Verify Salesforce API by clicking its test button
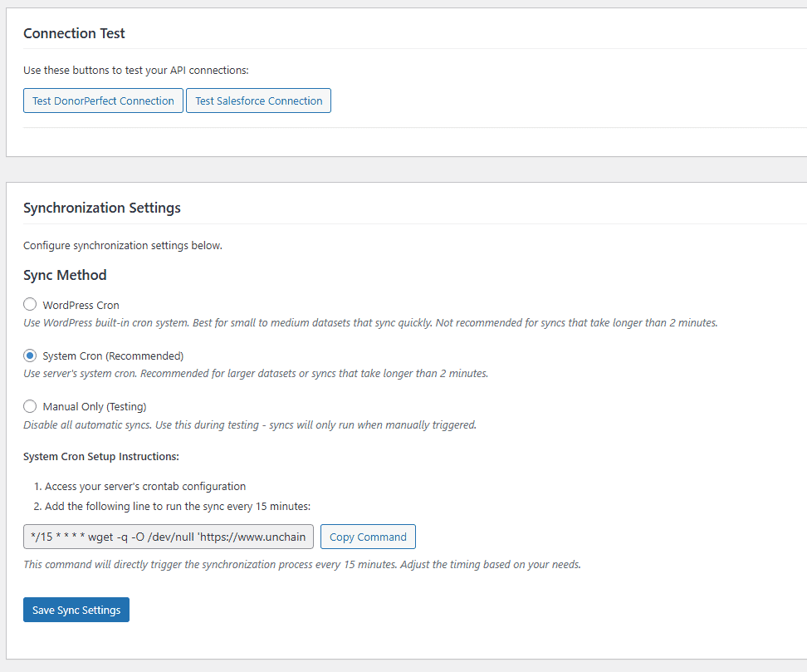 point(258,100)
